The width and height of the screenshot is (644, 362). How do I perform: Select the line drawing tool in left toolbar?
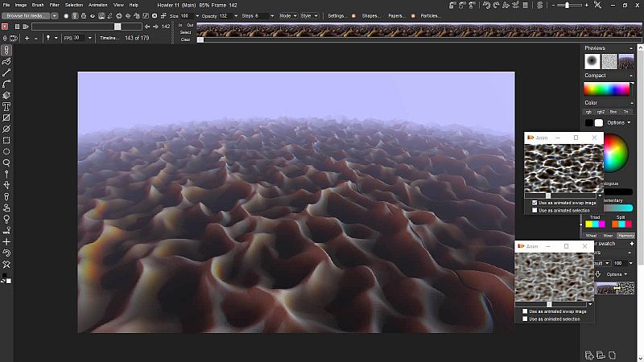6,72
